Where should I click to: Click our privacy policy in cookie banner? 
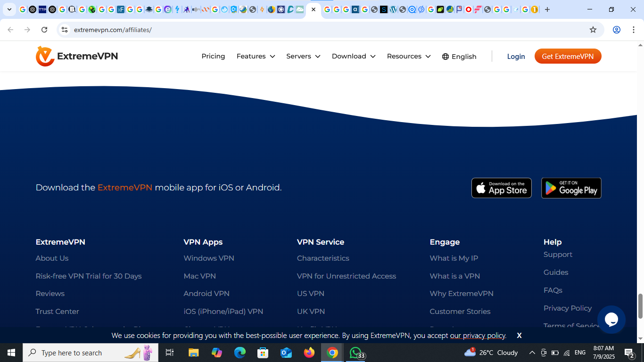point(478,336)
